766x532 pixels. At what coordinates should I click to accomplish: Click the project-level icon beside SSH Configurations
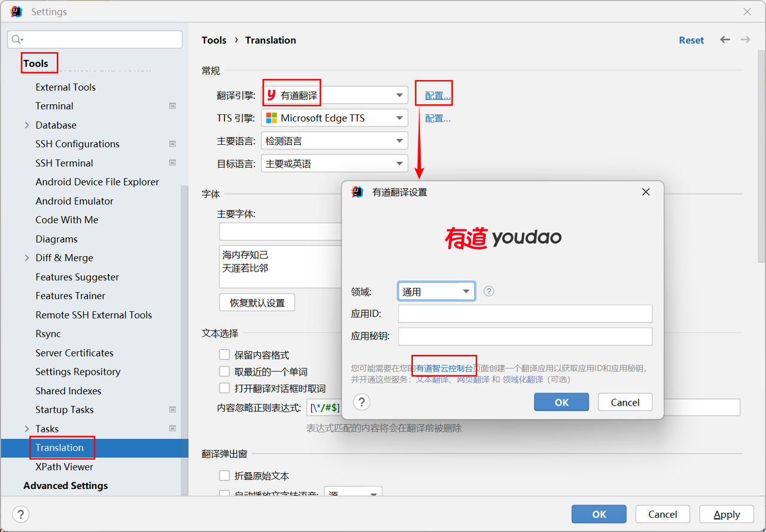(x=172, y=144)
